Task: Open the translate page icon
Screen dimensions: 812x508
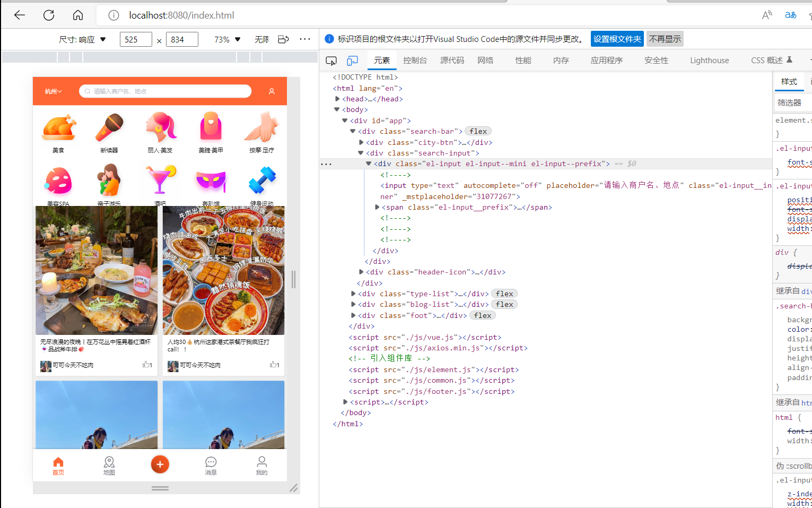Action: point(791,15)
